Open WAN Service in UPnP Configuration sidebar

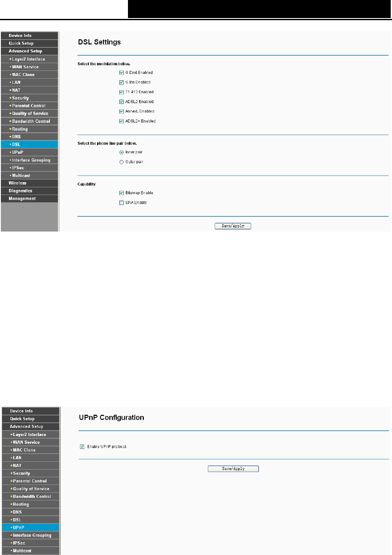click(30, 442)
